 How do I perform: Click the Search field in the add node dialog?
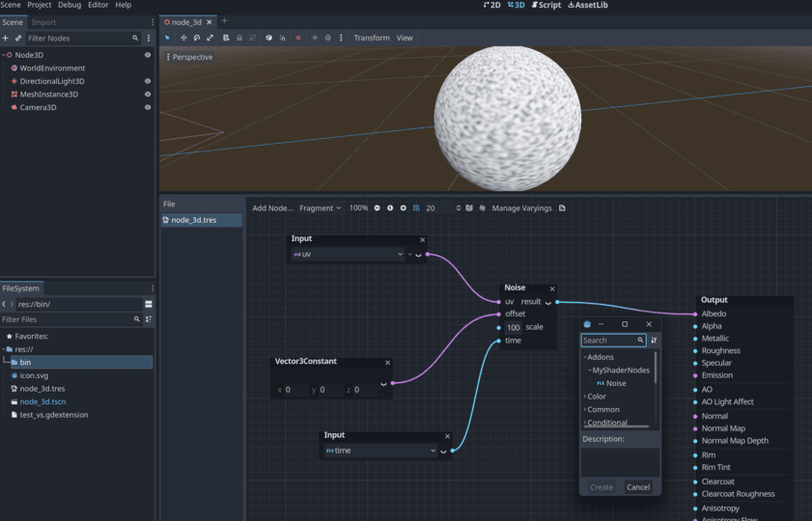(x=612, y=341)
